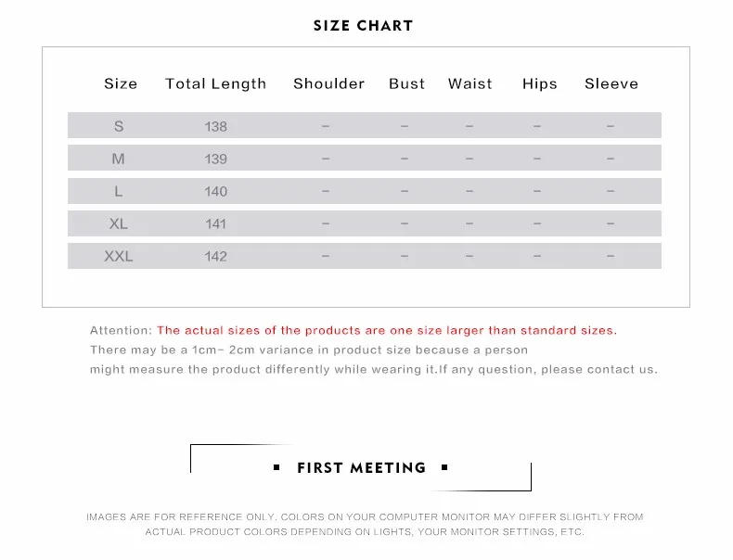Click the 140 total length value
This screenshot has height=560, width=733.
coord(215,192)
